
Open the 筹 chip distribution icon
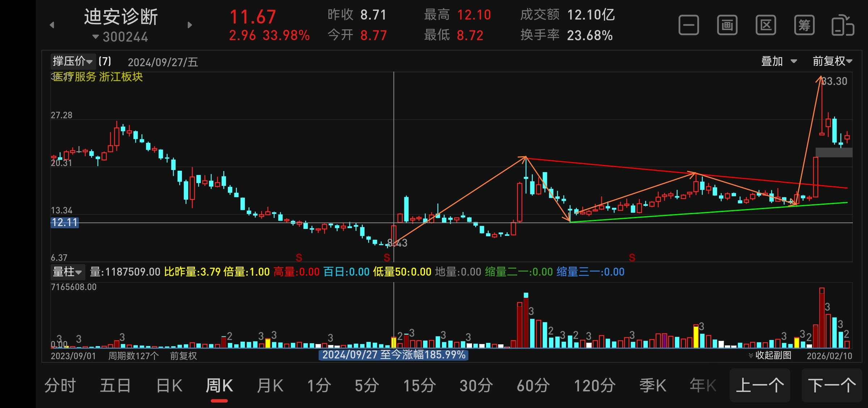pyautogui.click(x=804, y=25)
